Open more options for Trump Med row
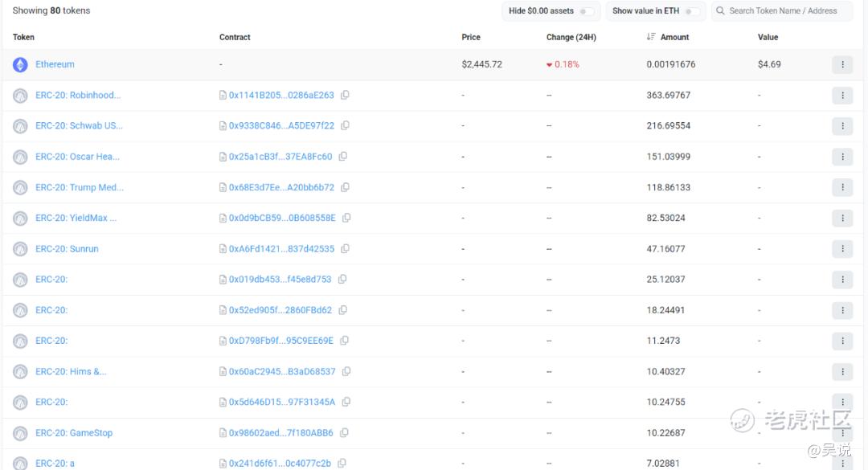The height and width of the screenshot is (470, 868). coord(842,188)
